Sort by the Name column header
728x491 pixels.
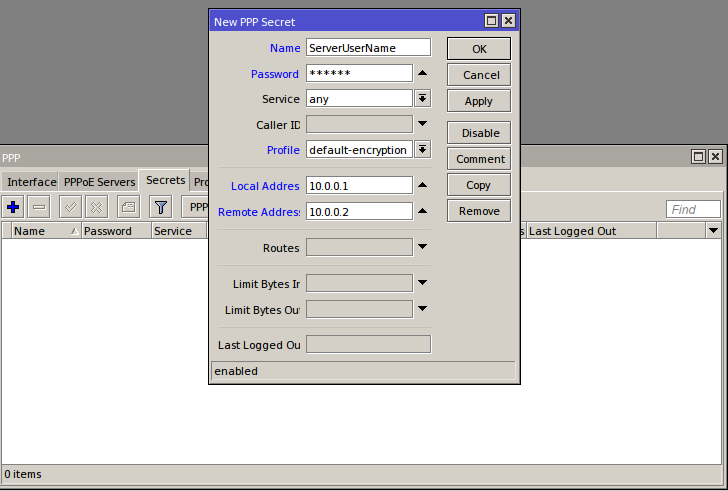pos(40,231)
